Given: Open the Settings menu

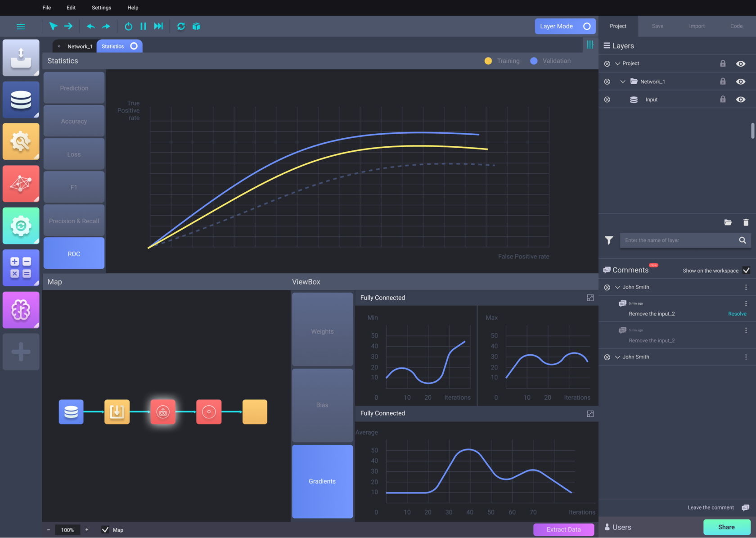Looking at the screenshot, I should click(x=101, y=8).
